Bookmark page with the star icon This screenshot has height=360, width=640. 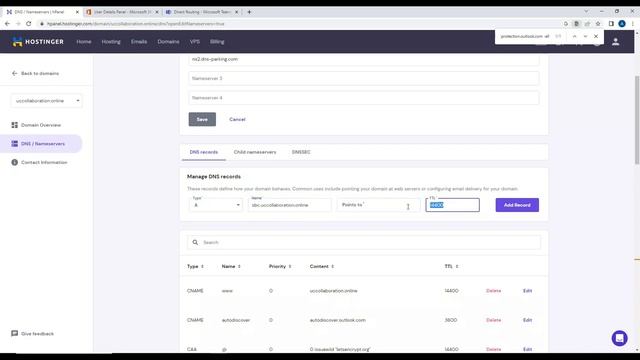point(598,24)
